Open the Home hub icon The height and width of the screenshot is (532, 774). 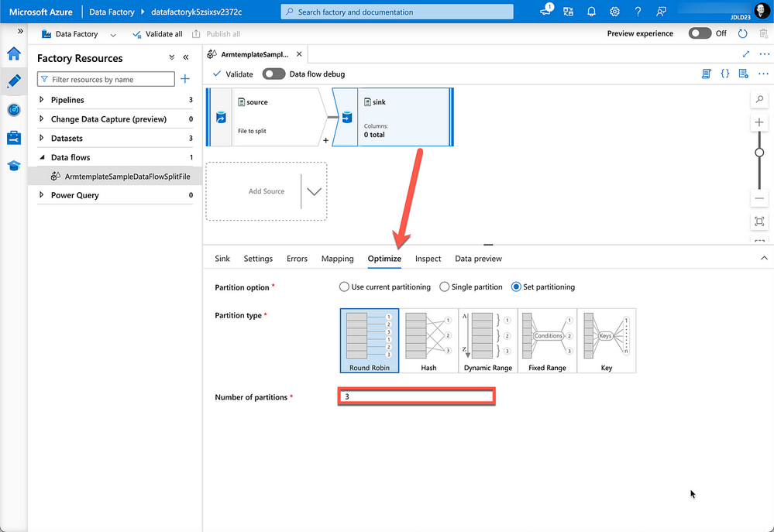pos(14,53)
